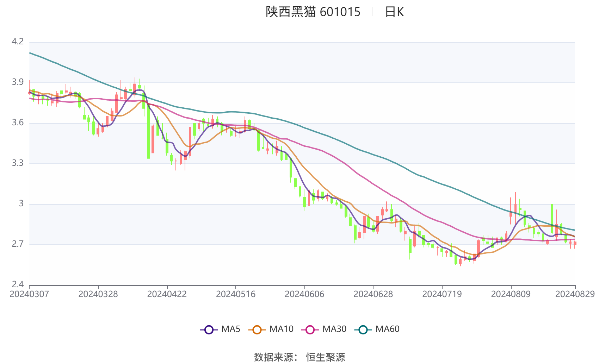Click the 20240628 x-axis date label
The image size is (599, 364).
pyautogui.click(x=373, y=294)
